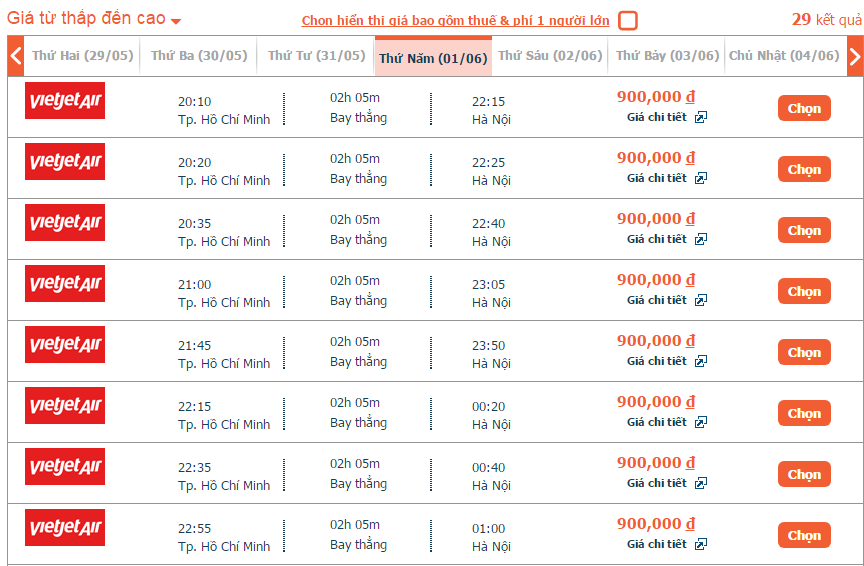Open price detail popup icon for 20:35 flight
This screenshot has height=566, width=864.
700,239
